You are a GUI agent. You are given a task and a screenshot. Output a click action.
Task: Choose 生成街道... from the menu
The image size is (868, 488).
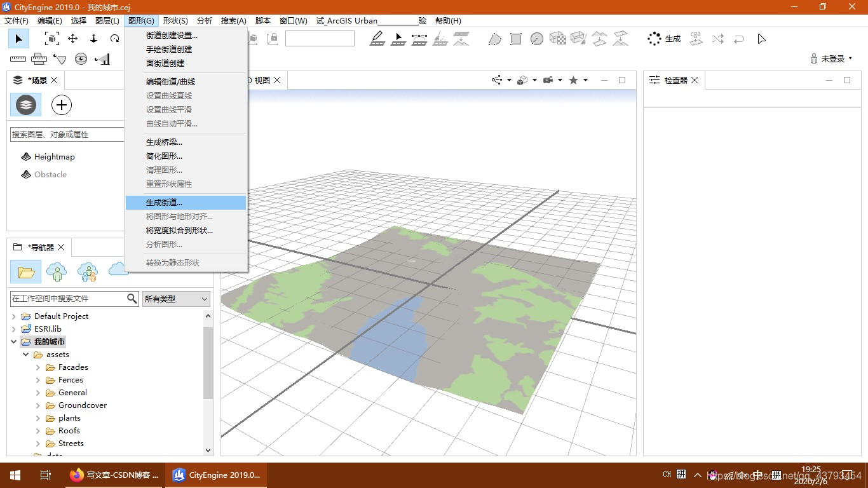[x=186, y=203]
